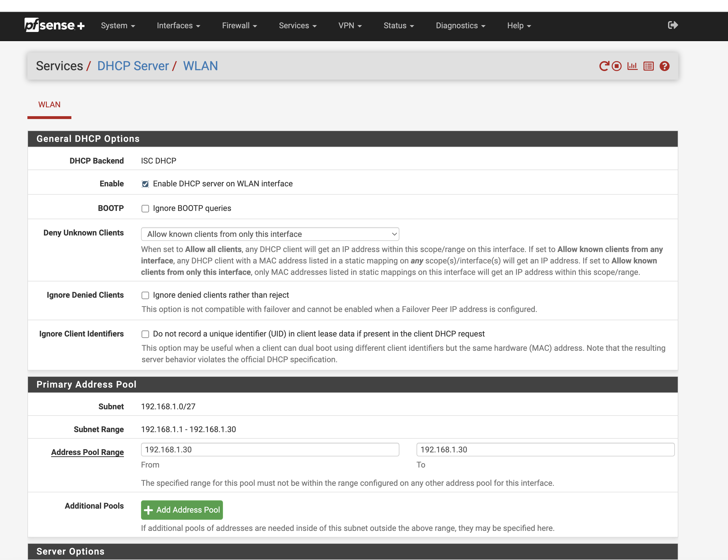
Task: Open the DHCP status chart icon
Action: click(x=632, y=66)
